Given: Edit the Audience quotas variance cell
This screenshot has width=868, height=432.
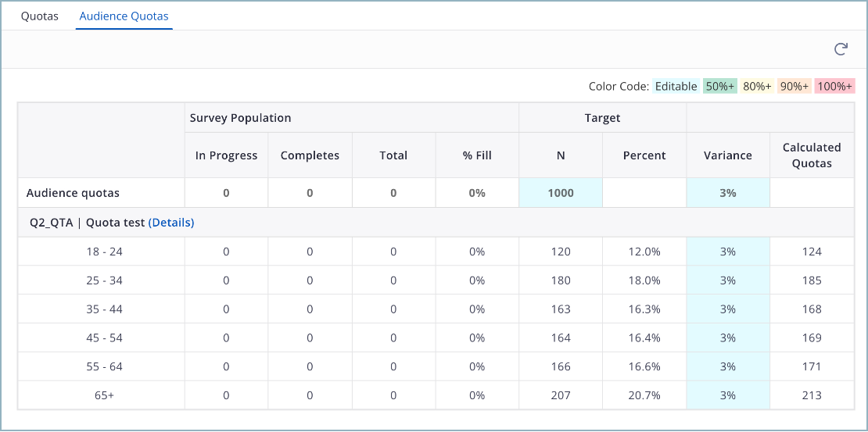Looking at the screenshot, I should pyautogui.click(x=728, y=193).
